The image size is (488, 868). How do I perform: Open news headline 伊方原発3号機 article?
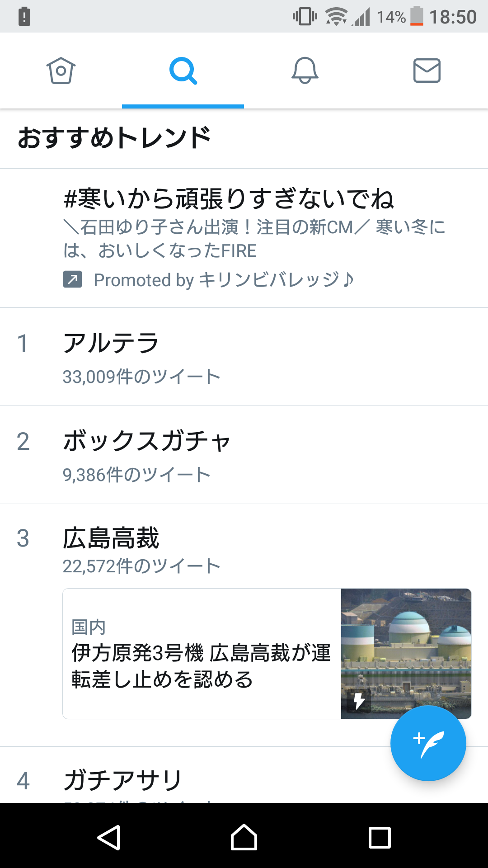(201, 665)
